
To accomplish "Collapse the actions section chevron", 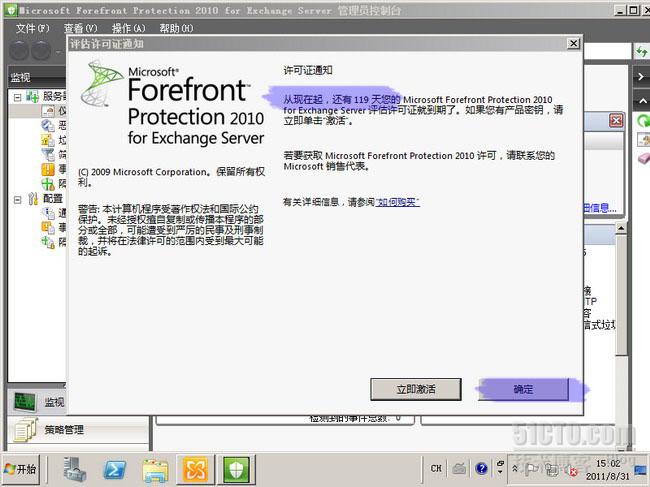I will [x=642, y=101].
